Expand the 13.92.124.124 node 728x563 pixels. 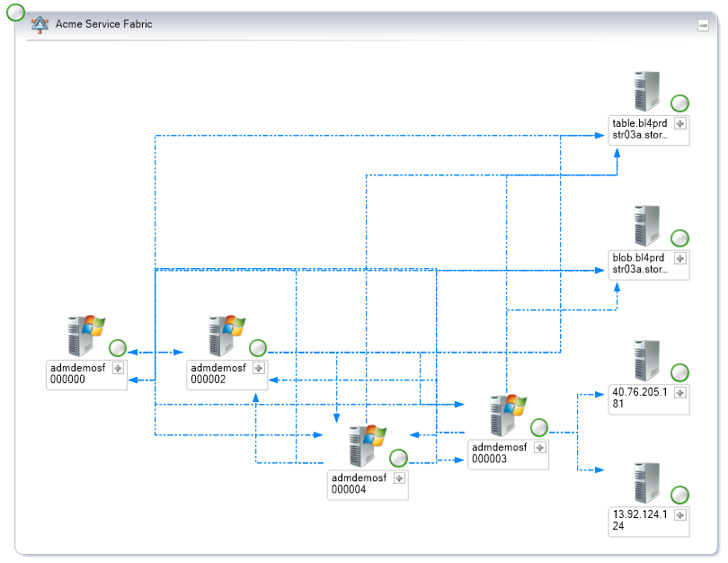pyautogui.click(x=680, y=516)
